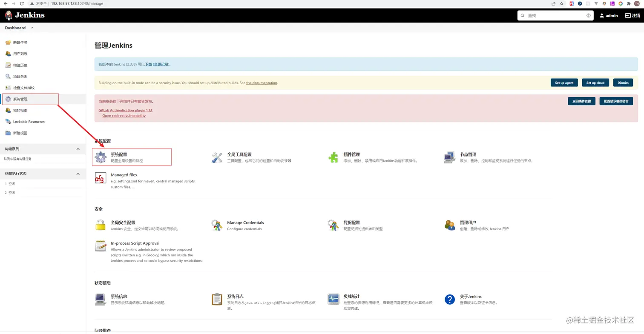The height and width of the screenshot is (334, 644).
Task: Click the Jenkins logo in header
Action: [25, 15]
